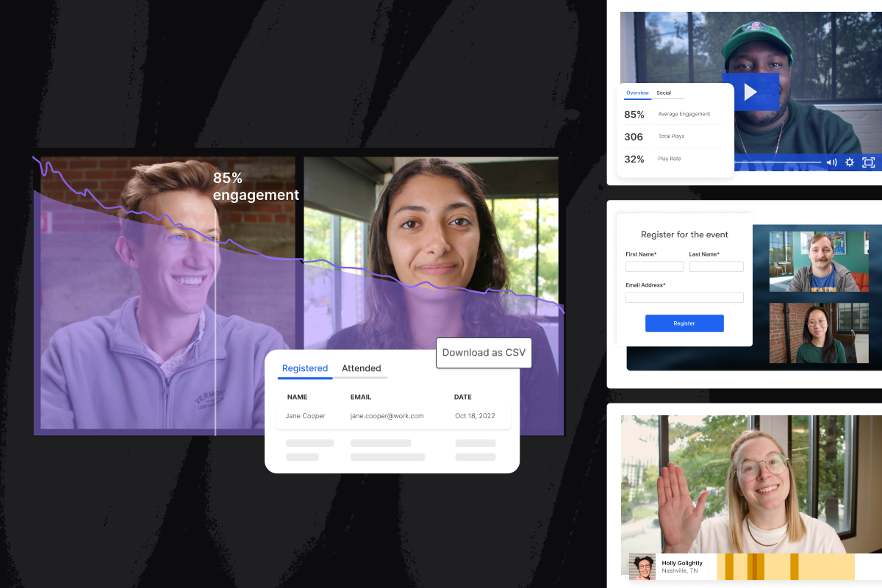Click the video player progress bar

pos(779,162)
